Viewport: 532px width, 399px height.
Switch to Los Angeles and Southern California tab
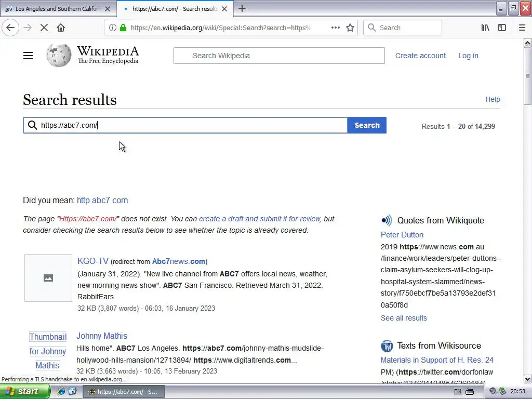[58, 9]
